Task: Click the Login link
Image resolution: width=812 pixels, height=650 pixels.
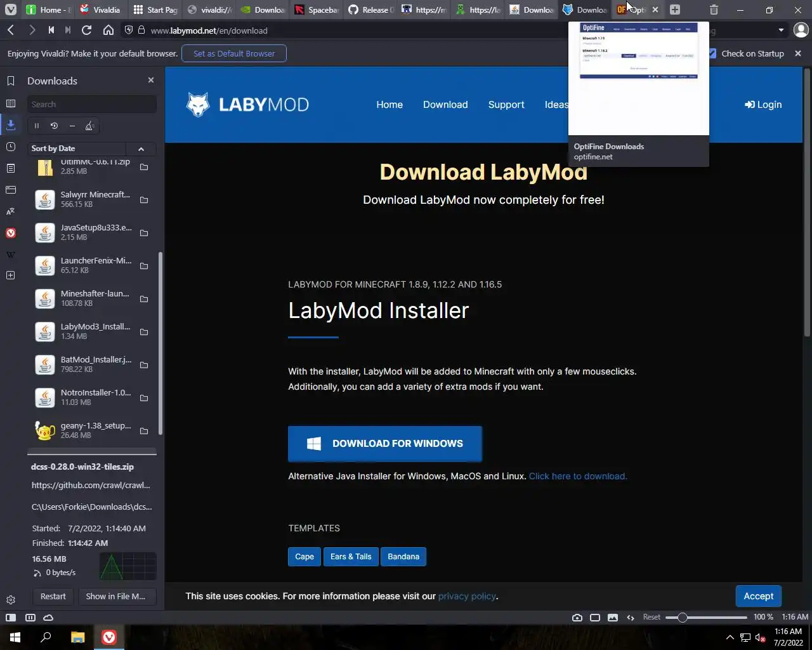Action: [763, 105]
